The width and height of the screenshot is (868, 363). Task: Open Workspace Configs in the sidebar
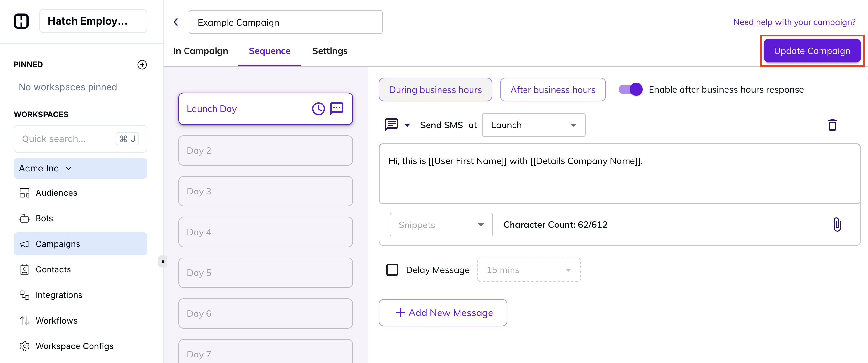tap(74, 346)
